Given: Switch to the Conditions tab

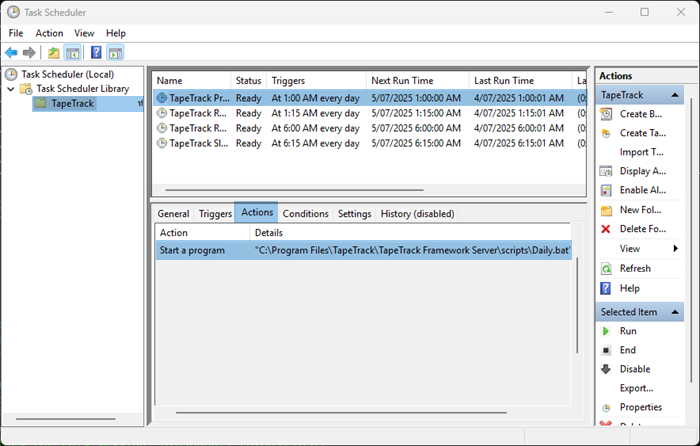Looking at the screenshot, I should 305,214.
